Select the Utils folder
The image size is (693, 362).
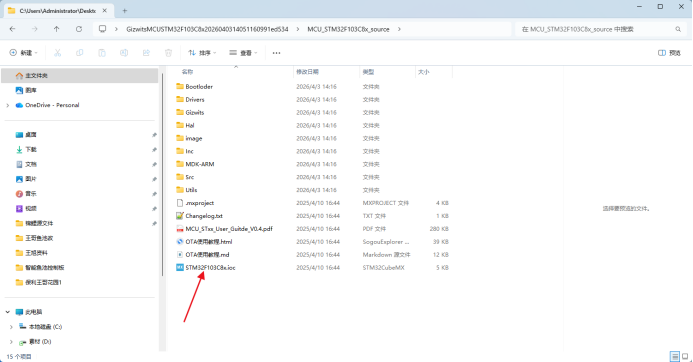[187, 190]
